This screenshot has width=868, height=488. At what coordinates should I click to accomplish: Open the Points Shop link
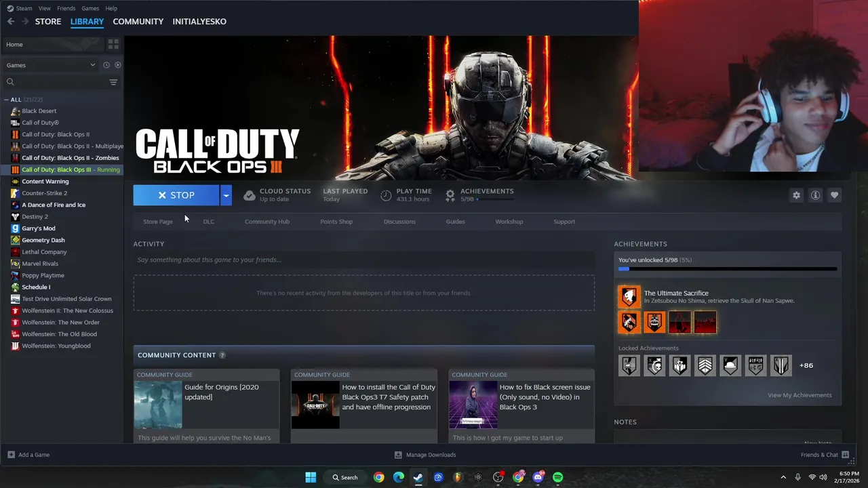(x=336, y=222)
